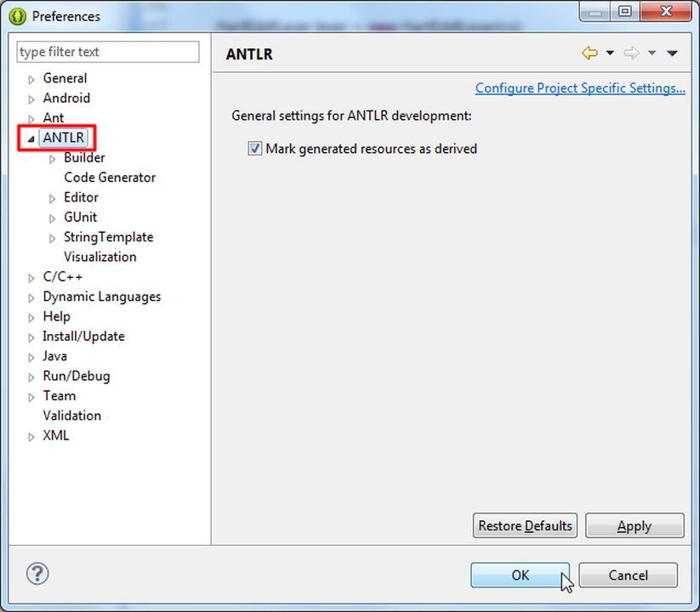Image resolution: width=700 pixels, height=612 pixels.
Task: Expand the StringTemplate subnode
Action: (x=52, y=238)
